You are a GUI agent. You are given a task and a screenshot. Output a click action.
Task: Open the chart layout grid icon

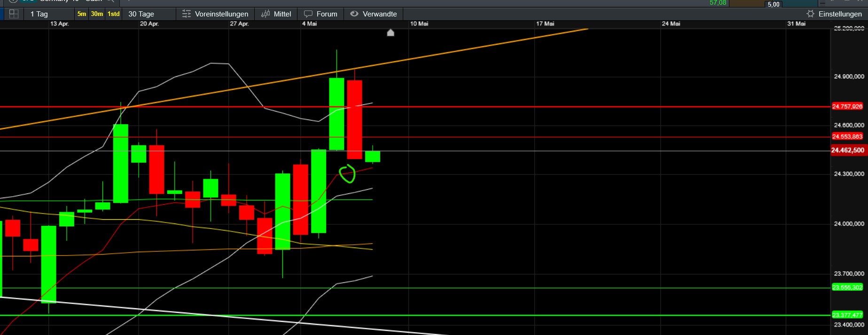[x=14, y=14]
